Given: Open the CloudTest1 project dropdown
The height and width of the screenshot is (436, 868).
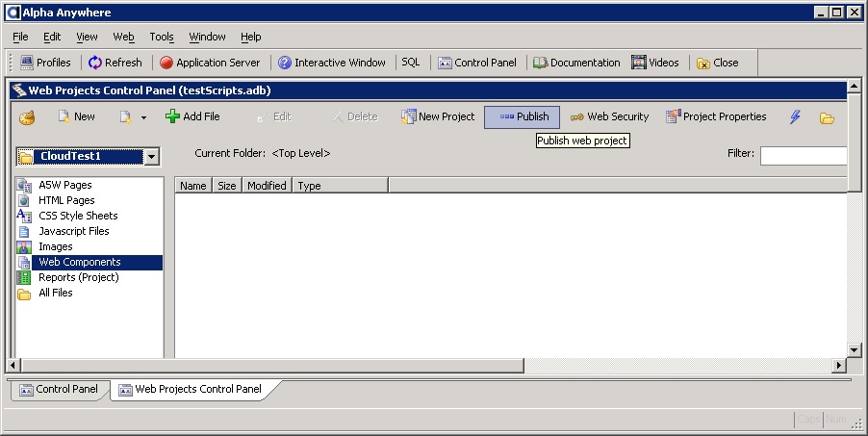Looking at the screenshot, I should [x=152, y=157].
